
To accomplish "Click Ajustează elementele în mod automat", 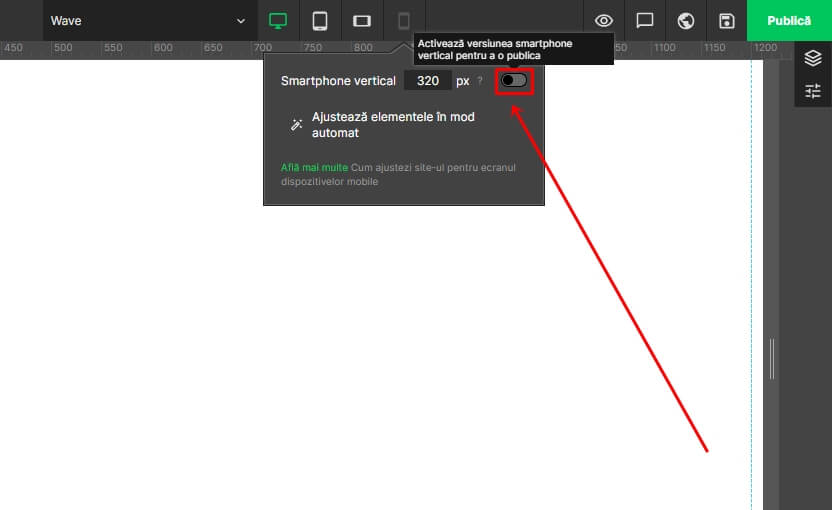I will point(392,125).
